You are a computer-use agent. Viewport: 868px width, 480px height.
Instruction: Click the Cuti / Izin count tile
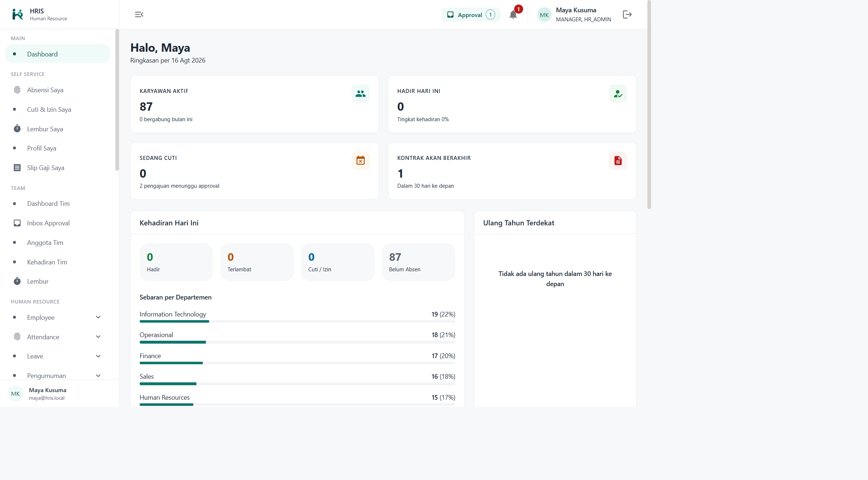pos(337,262)
